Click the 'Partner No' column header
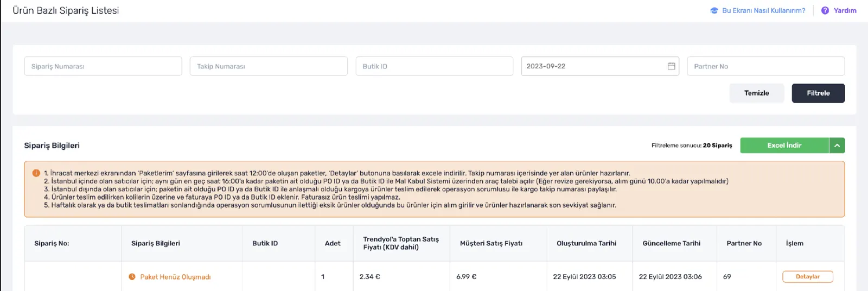The image size is (868, 291). 744,243
